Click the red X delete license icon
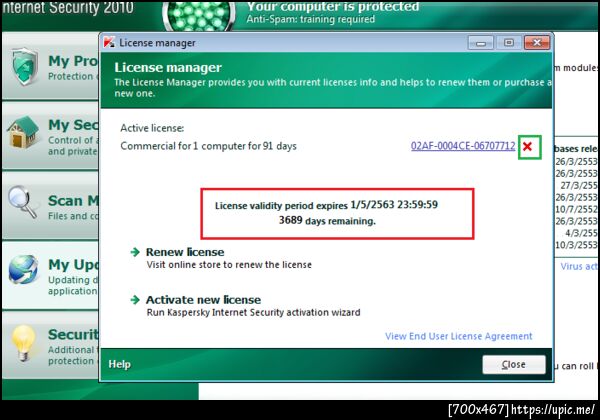This screenshot has height=420, width=600. pyautogui.click(x=528, y=147)
